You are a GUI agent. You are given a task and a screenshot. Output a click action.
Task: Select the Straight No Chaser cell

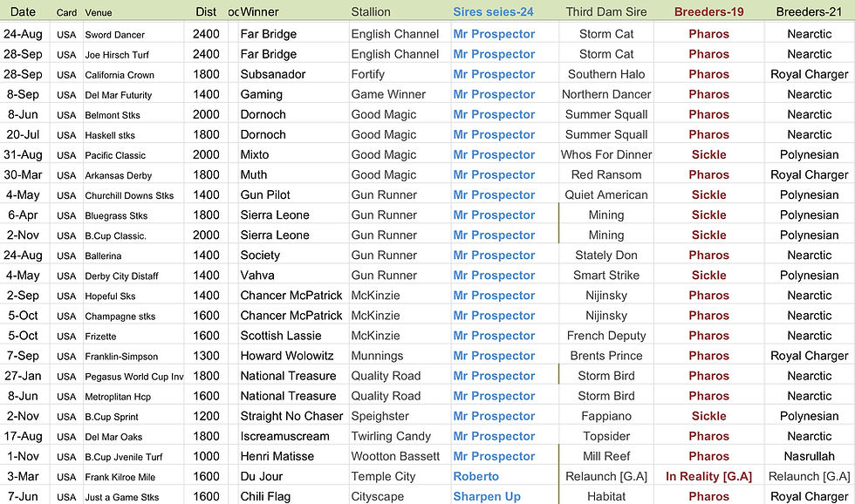pos(291,416)
